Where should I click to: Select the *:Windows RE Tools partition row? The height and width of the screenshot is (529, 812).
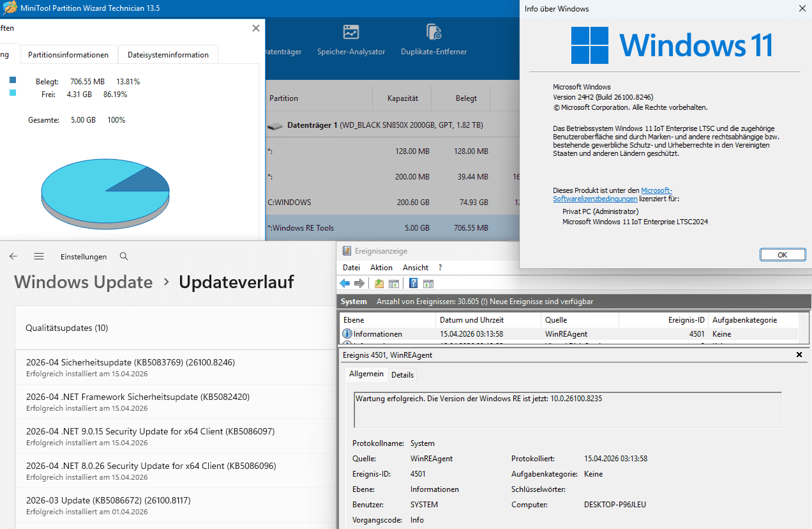coord(393,227)
